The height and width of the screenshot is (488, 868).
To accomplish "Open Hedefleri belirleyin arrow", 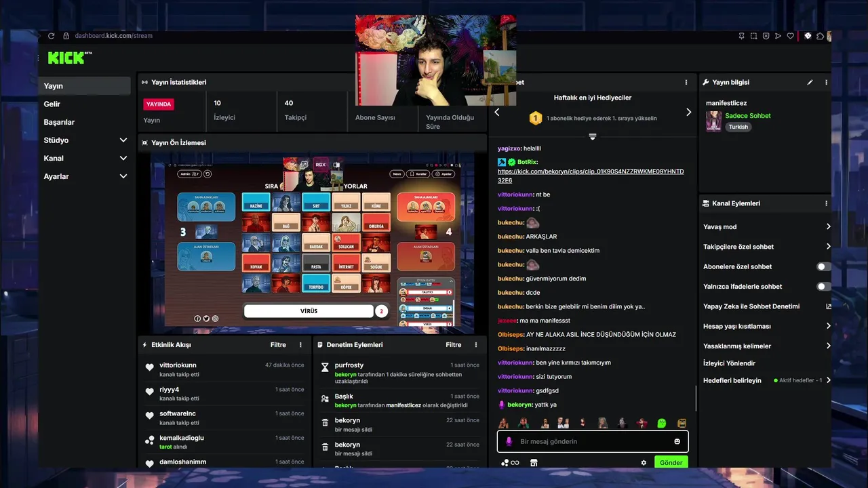I will pyautogui.click(x=828, y=380).
